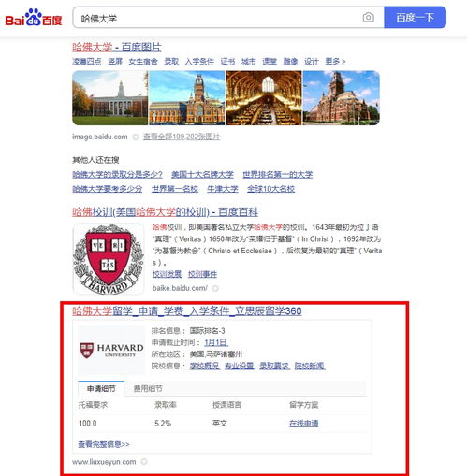Open 哈佛校训 百度百科 result title
467x476 pixels.
point(165,212)
